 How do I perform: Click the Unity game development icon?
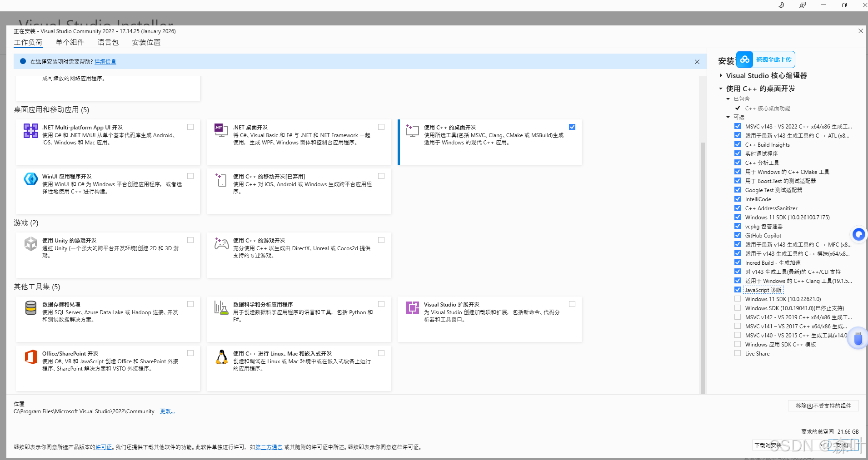(31, 244)
